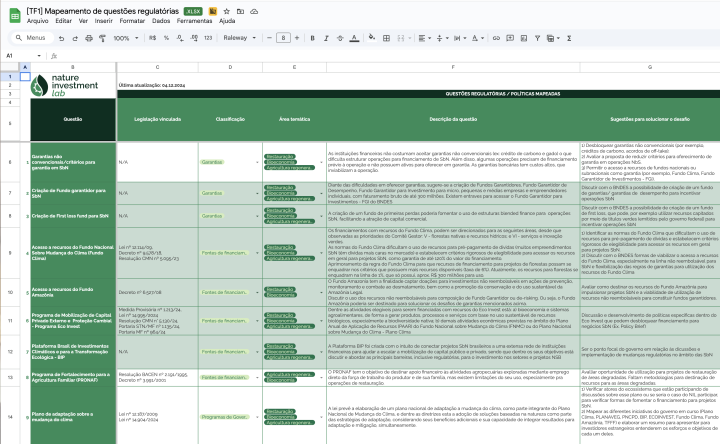Viewport: 720px width, 444px height.
Task: Click the Format as currency R$ icon
Action: tap(155, 38)
